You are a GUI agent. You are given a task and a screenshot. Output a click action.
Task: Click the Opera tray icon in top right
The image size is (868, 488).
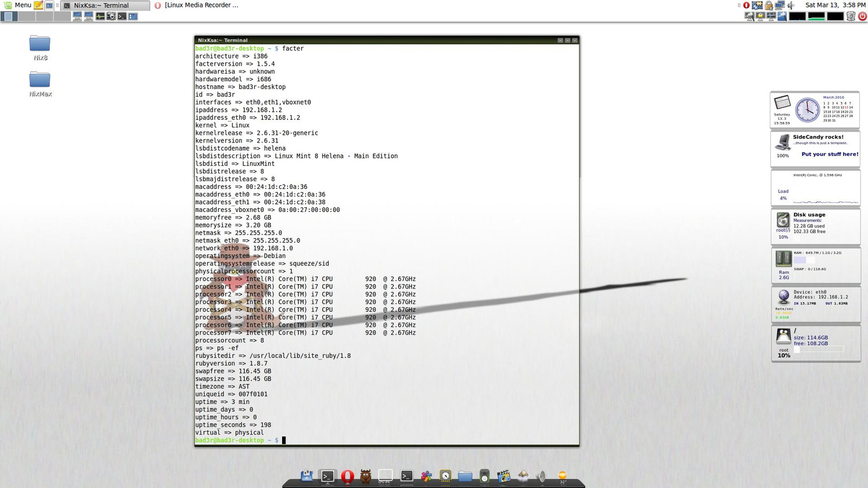pos(746,5)
